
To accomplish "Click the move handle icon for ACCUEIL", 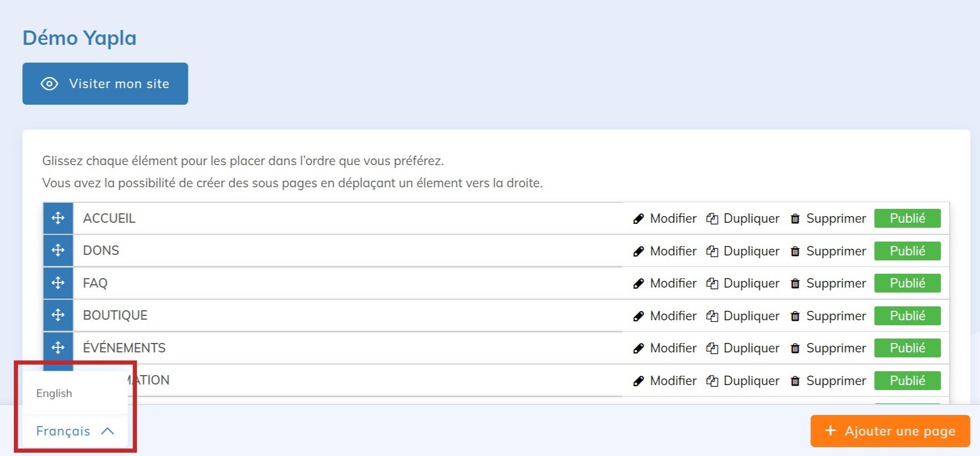I will point(58,218).
